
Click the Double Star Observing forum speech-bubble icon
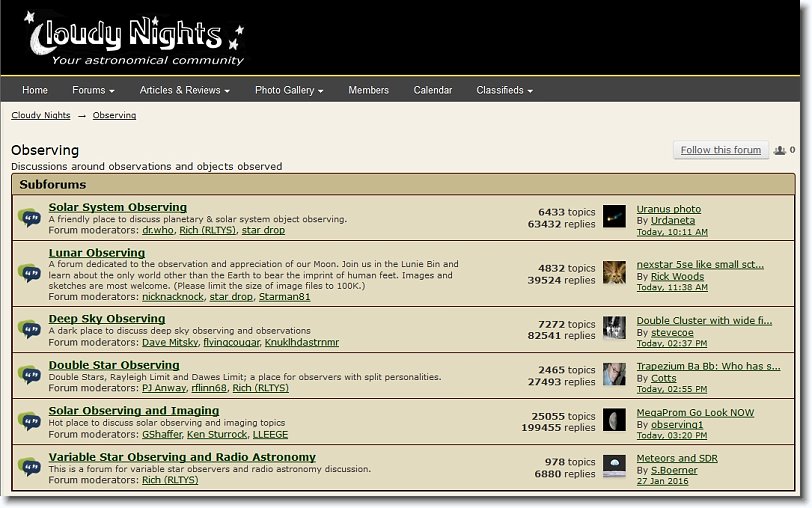click(30, 375)
